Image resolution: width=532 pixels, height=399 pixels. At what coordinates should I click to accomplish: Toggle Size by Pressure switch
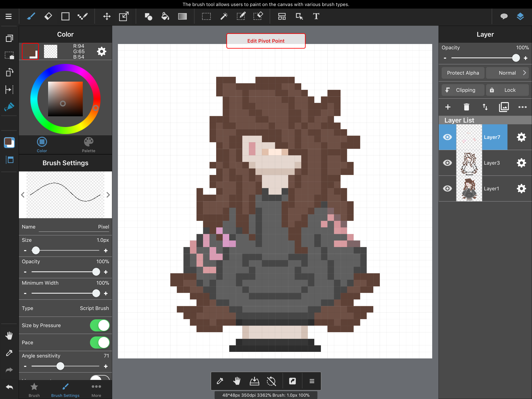(100, 325)
